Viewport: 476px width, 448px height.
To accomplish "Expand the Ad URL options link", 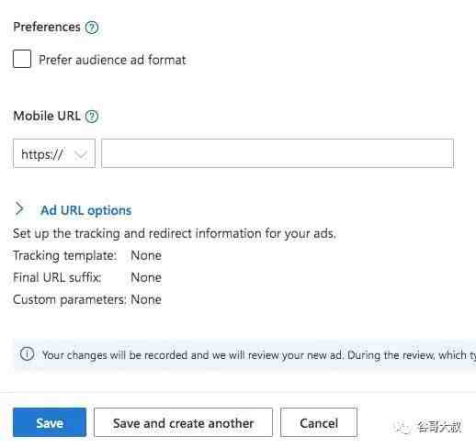I will point(86,210).
